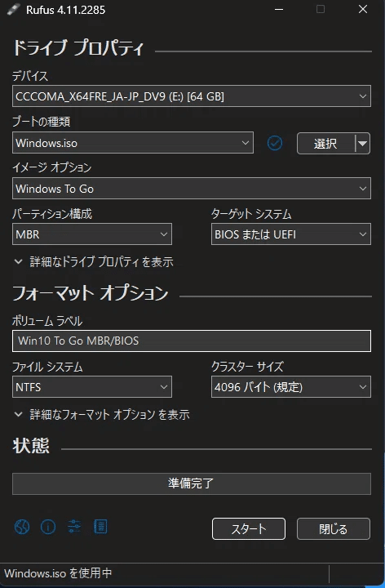Open application settings sliders icon
This screenshot has width=385, height=588.
[74, 527]
